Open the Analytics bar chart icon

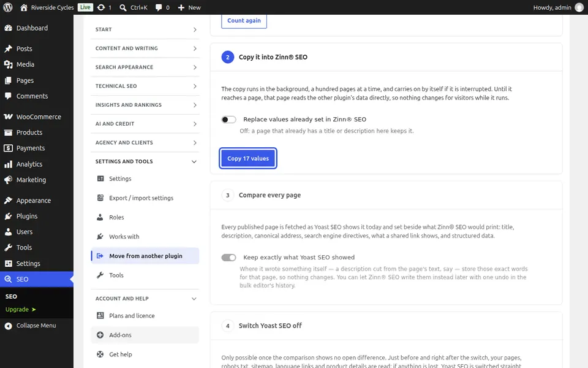click(x=8, y=164)
